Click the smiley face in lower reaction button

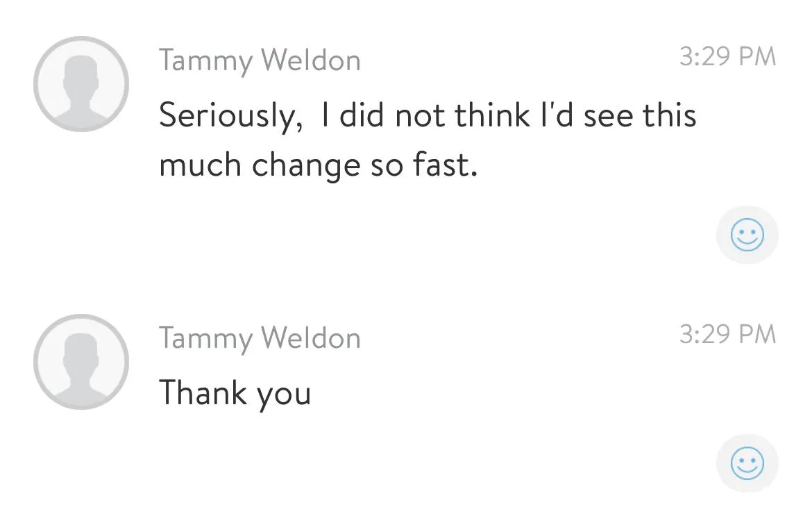(747, 463)
